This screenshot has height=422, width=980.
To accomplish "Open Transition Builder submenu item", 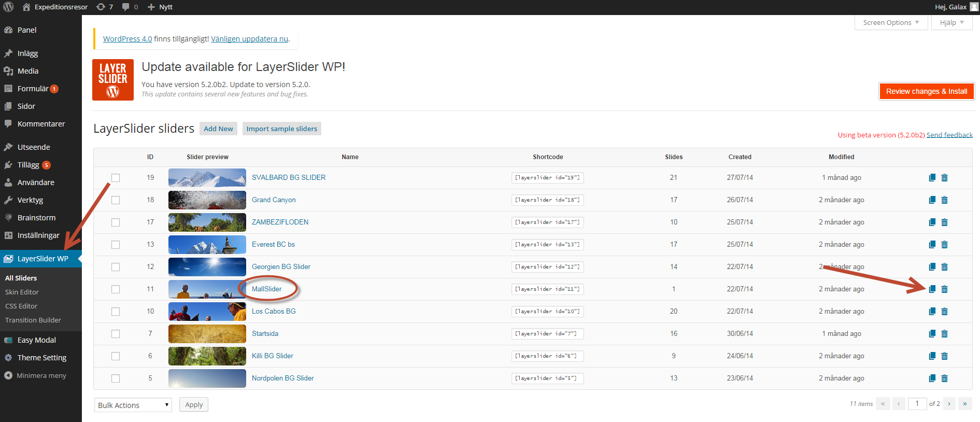I will [33, 320].
